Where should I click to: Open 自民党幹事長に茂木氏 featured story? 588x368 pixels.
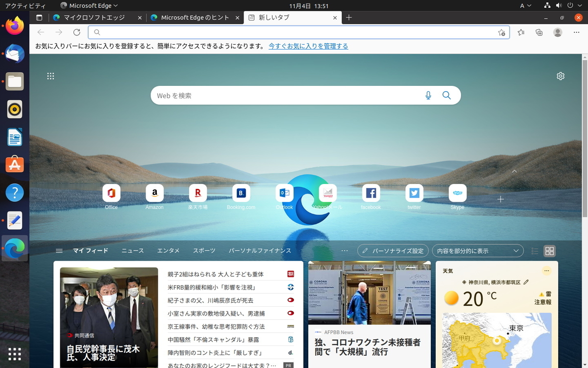[x=109, y=317]
